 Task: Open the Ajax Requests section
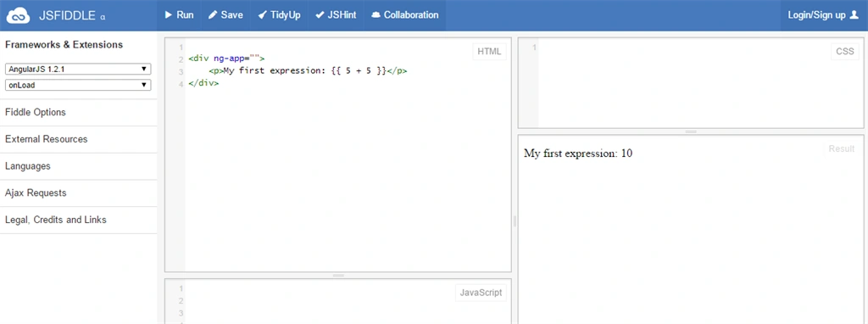(79, 193)
